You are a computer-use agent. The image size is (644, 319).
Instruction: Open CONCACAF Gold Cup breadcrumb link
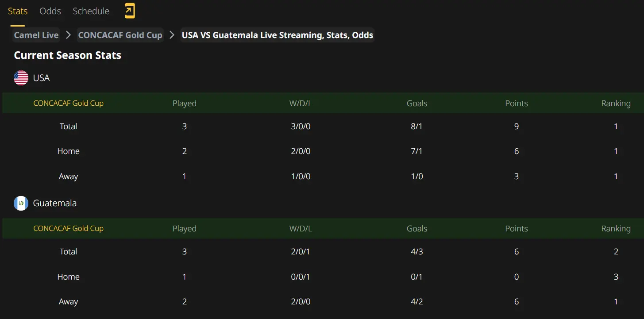(x=120, y=35)
